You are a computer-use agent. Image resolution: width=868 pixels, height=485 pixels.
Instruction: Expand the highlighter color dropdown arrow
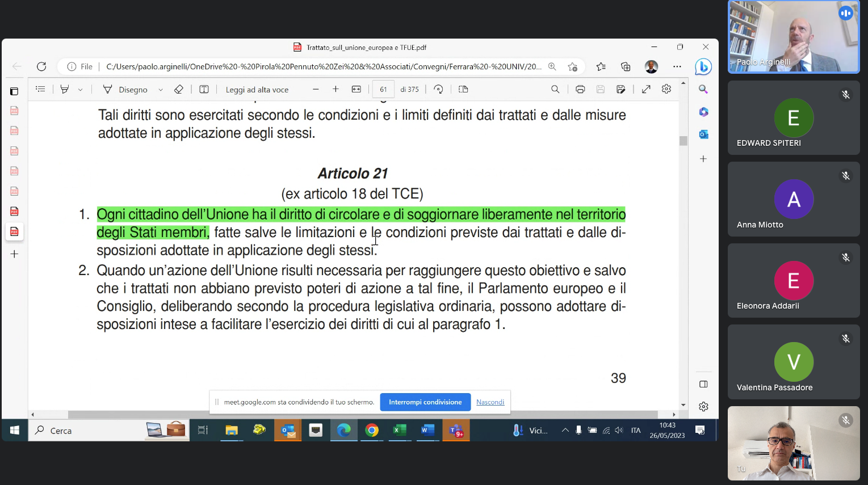(80, 90)
